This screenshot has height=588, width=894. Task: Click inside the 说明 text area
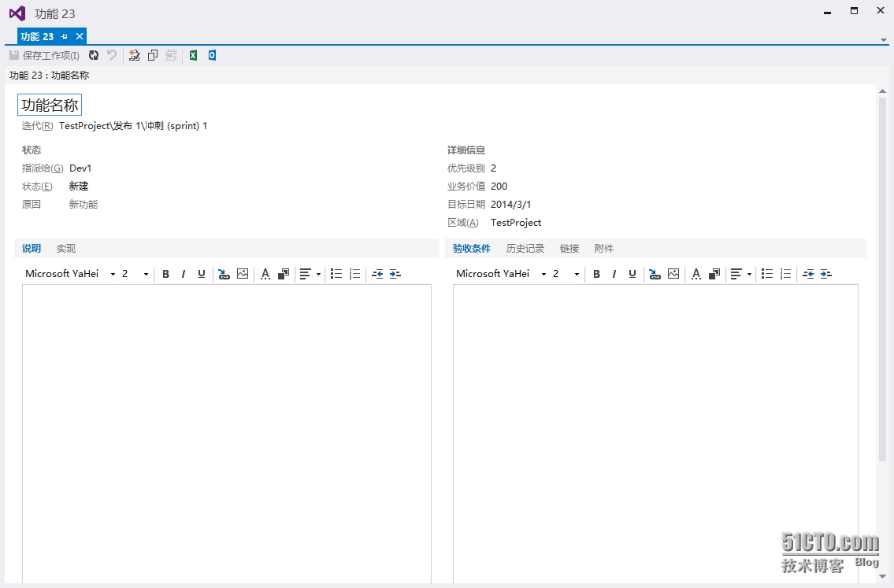pos(227,434)
